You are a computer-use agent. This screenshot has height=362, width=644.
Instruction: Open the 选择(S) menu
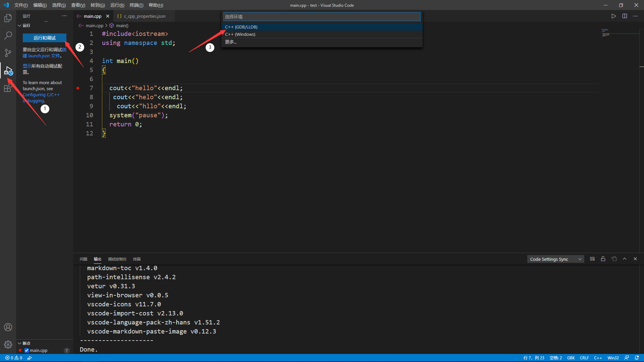(x=59, y=5)
